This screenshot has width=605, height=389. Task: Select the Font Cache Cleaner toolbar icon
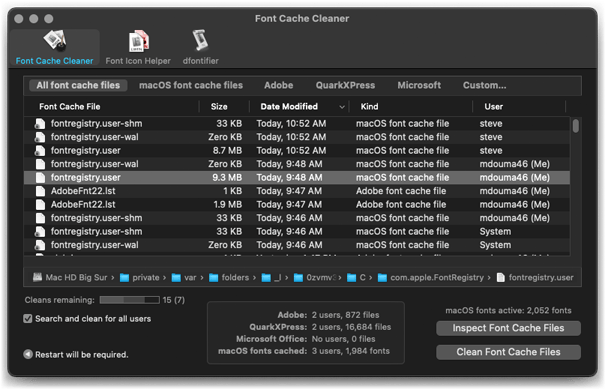(x=55, y=41)
